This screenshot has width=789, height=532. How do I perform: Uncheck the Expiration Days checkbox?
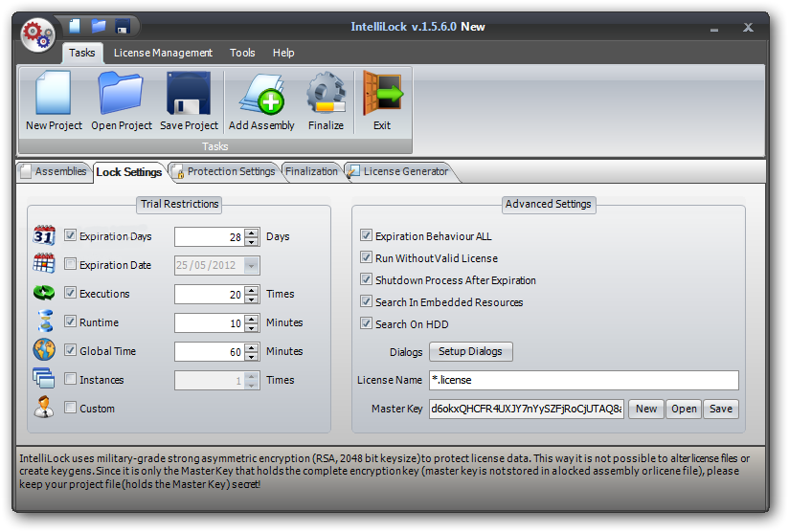pyautogui.click(x=70, y=235)
